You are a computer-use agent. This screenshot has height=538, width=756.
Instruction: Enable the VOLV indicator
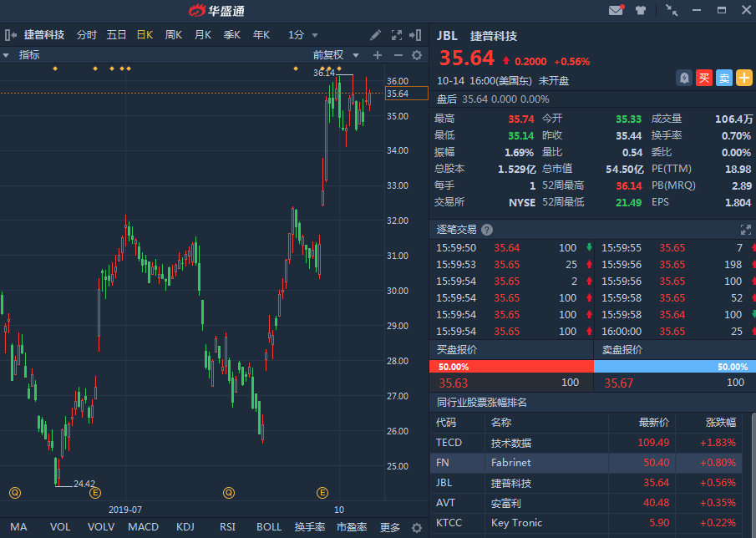point(101,527)
